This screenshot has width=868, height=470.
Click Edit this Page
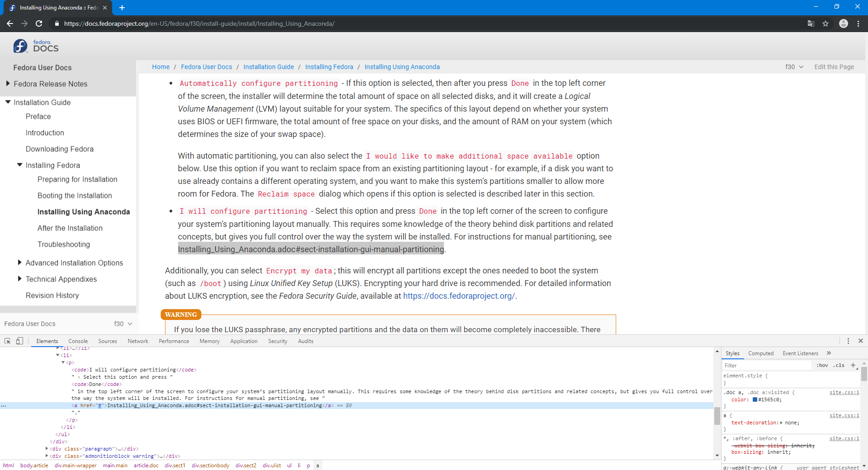coord(834,67)
